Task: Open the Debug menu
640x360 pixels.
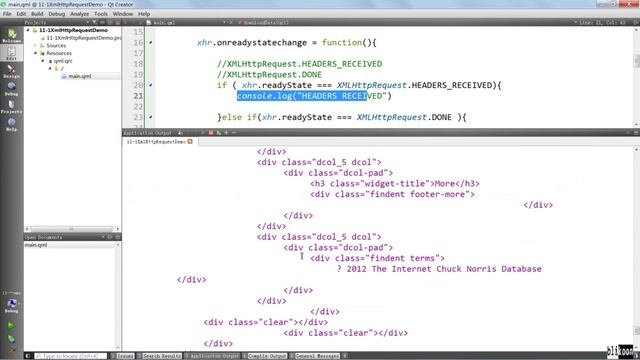Action: [57, 14]
